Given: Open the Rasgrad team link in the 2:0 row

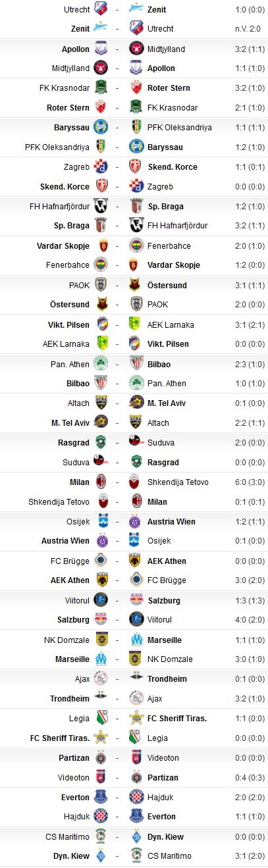Looking at the screenshot, I should 74,443.
